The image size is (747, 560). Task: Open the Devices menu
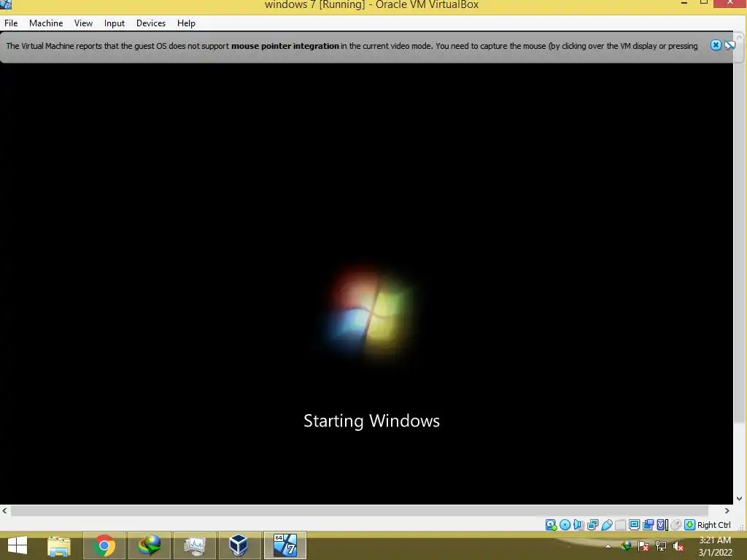(x=151, y=23)
